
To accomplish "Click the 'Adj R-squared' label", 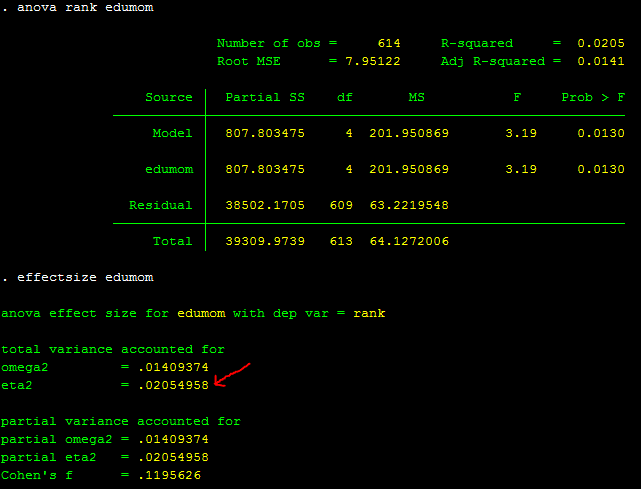I will click(493, 61).
